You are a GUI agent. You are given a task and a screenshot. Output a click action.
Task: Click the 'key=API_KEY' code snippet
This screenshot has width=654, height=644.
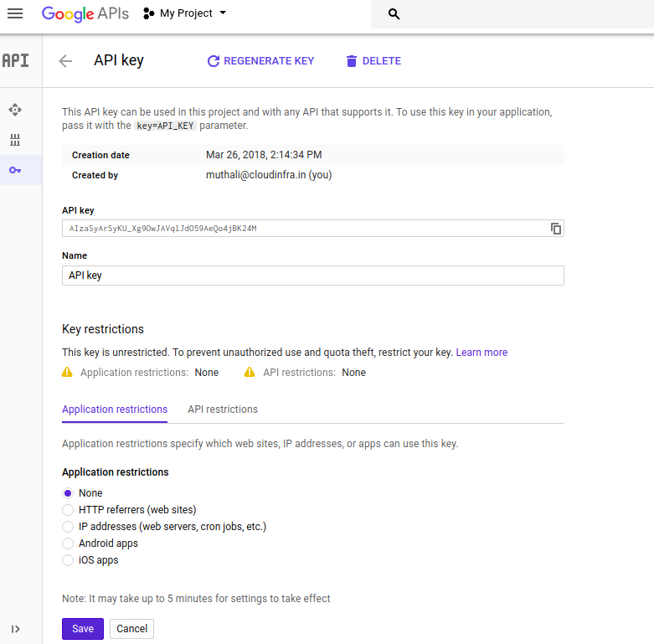(165, 126)
